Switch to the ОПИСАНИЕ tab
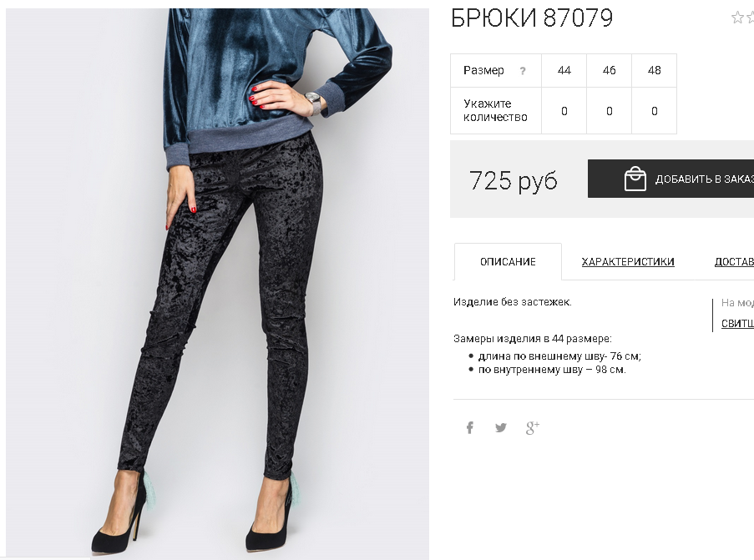Screen dimensions: 754x560 508,261
